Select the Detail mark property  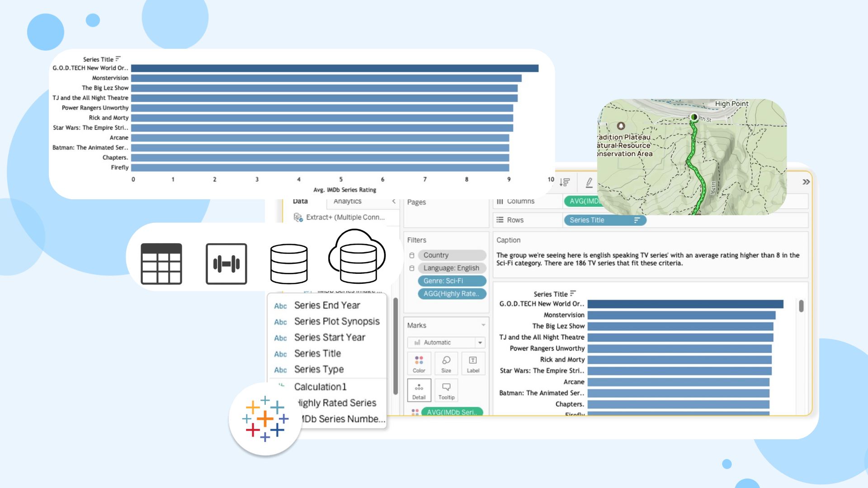(419, 390)
